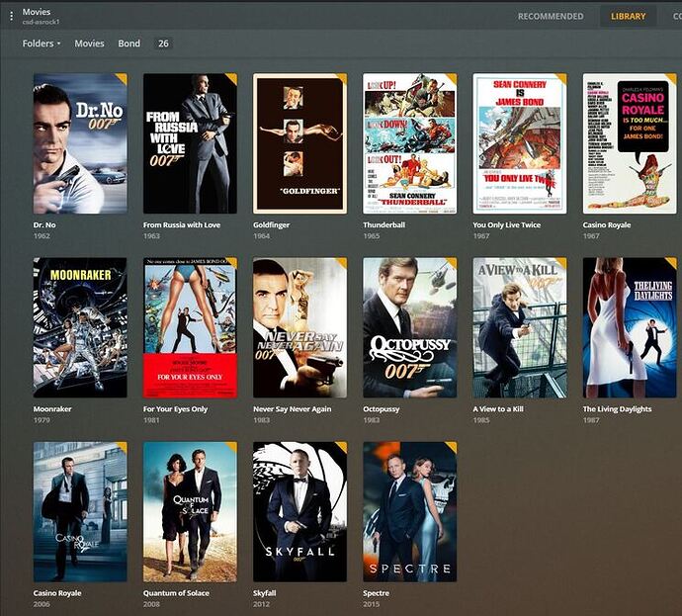Viewport: 682px width, 616px height.
Task: Click the A View to a Kill title
Action: click(x=498, y=409)
